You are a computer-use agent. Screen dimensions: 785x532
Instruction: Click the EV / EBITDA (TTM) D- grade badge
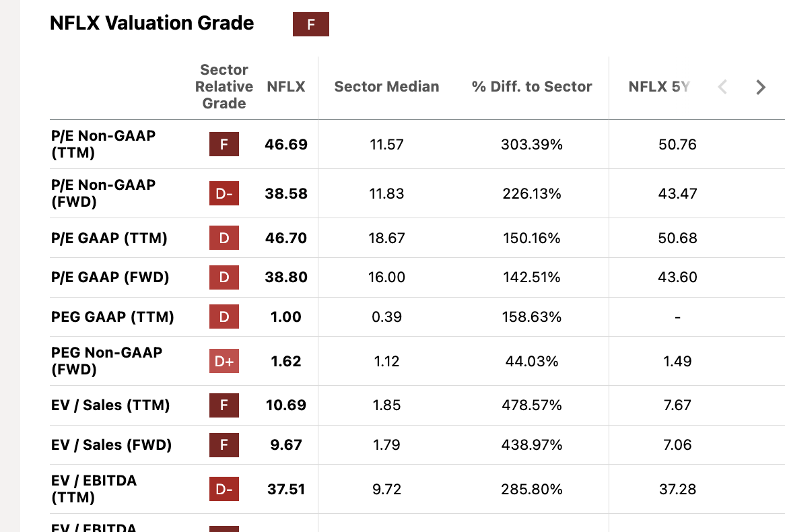[224, 490]
